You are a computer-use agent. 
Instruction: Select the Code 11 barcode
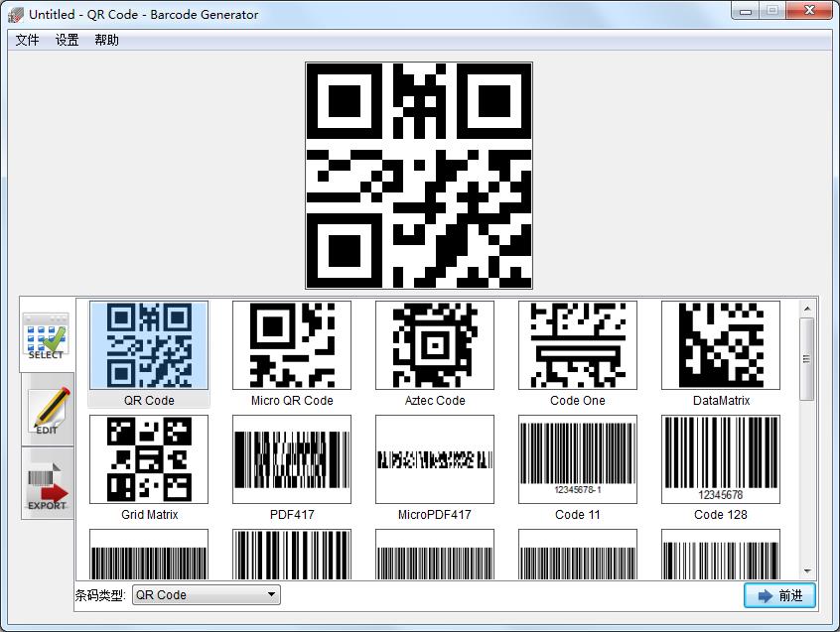tap(578, 468)
